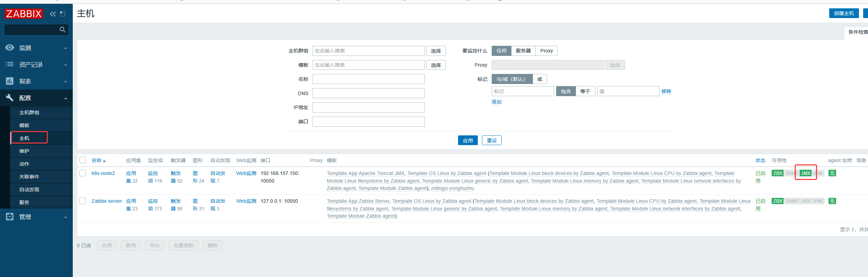
Task: Click ZBX availability badge for k8s-node2
Action: [x=778, y=173]
